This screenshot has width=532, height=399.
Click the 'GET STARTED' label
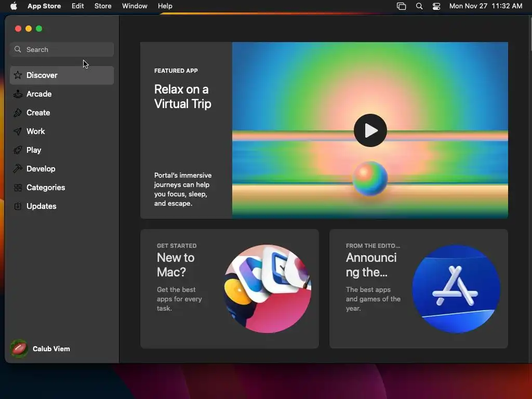tap(177, 246)
